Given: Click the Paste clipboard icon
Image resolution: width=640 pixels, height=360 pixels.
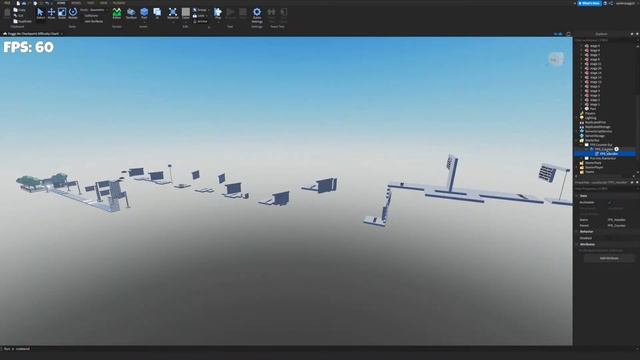Looking at the screenshot, I should point(7,13).
